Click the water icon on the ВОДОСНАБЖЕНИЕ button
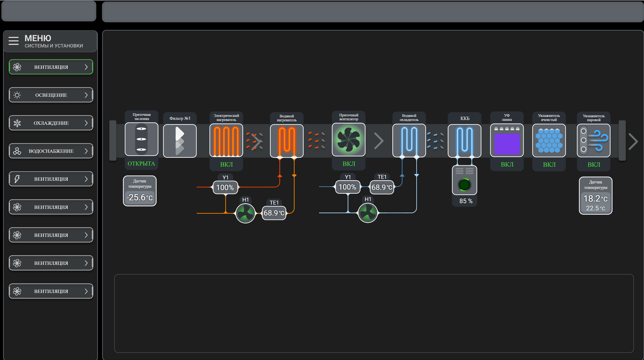 click(x=17, y=151)
